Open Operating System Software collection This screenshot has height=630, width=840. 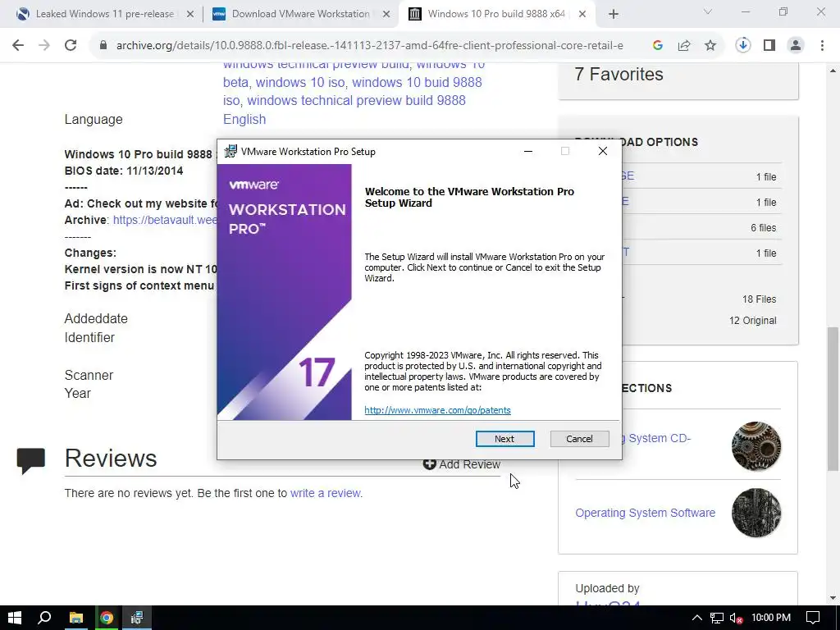[x=645, y=513]
